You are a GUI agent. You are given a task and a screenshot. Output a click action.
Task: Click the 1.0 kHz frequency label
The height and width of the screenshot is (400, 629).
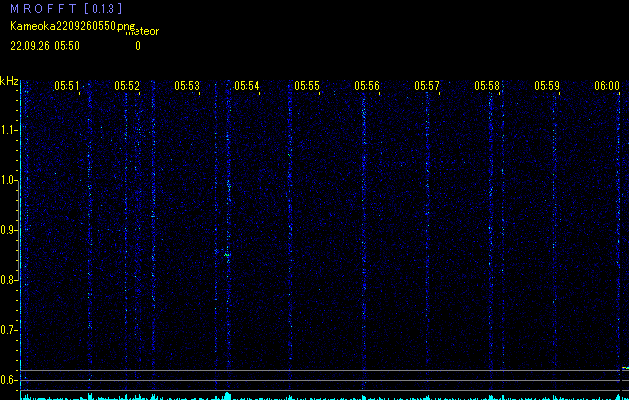coord(8,180)
